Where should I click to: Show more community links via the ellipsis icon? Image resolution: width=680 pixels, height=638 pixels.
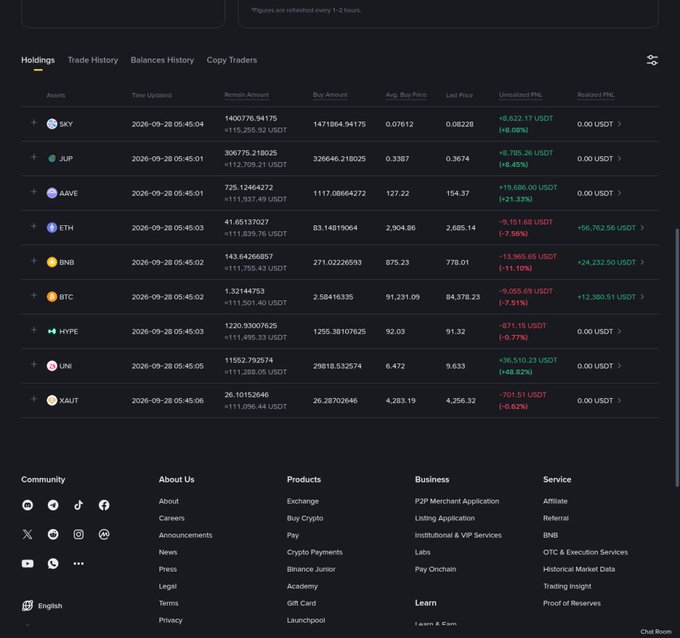78,563
